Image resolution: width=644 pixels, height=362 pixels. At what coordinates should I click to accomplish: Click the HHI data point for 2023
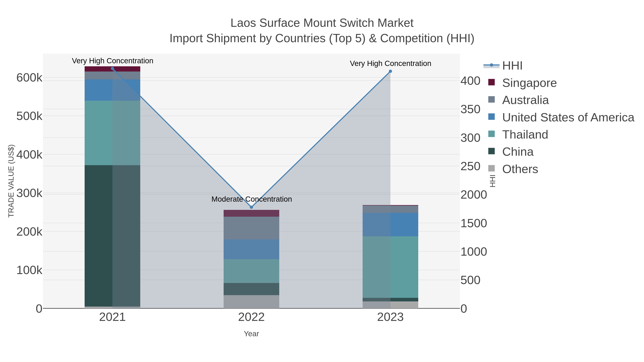click(390, 72)
